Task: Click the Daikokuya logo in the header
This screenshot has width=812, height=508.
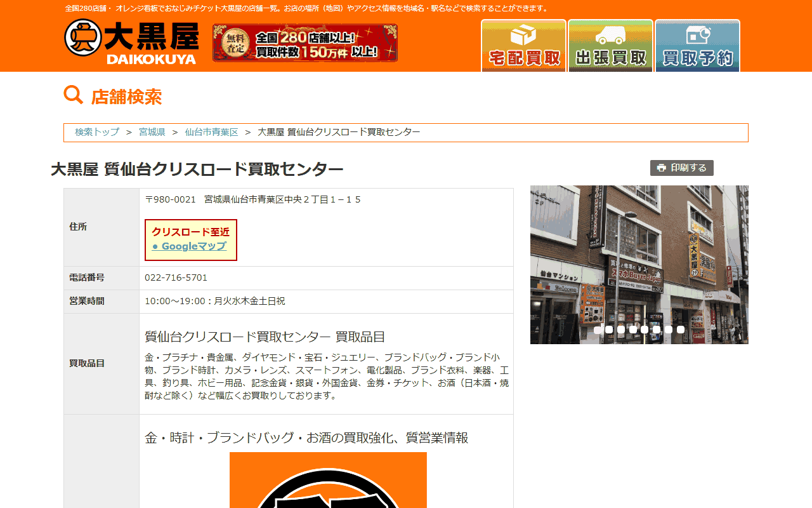Action: pos(131,42)
